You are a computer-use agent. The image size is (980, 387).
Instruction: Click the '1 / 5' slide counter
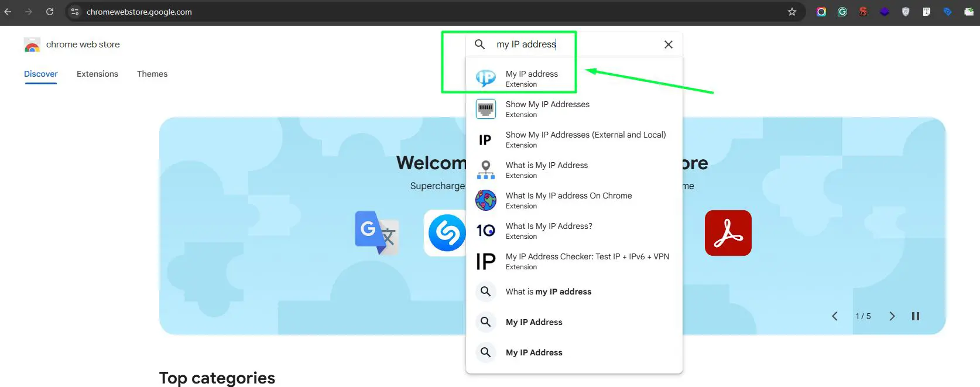coord(863,316)
